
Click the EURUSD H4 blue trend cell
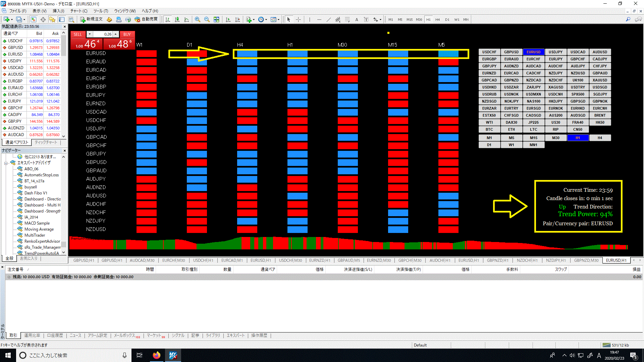[247, 54]
